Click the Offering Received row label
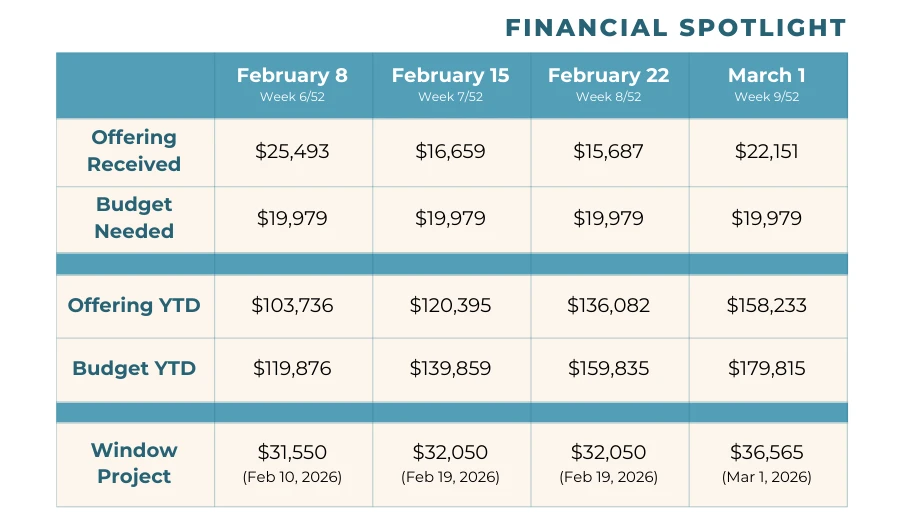900x525 pixels. point(134,151)
